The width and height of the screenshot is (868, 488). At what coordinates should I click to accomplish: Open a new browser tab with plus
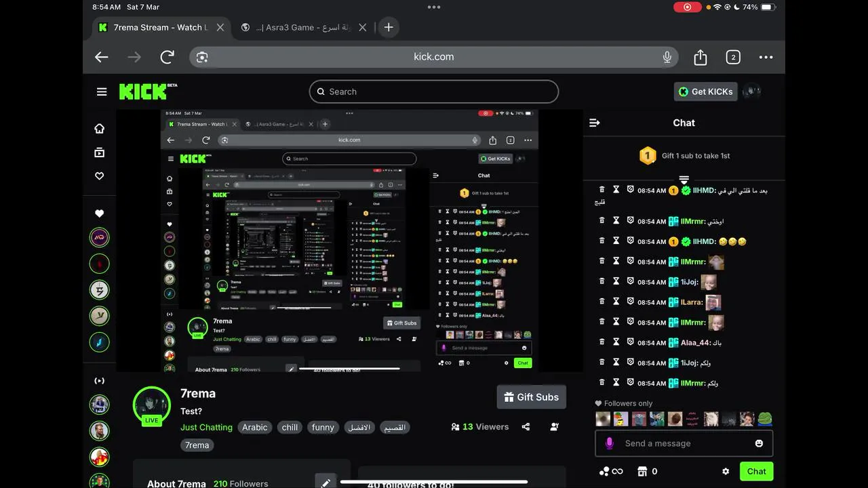[389, 27]
